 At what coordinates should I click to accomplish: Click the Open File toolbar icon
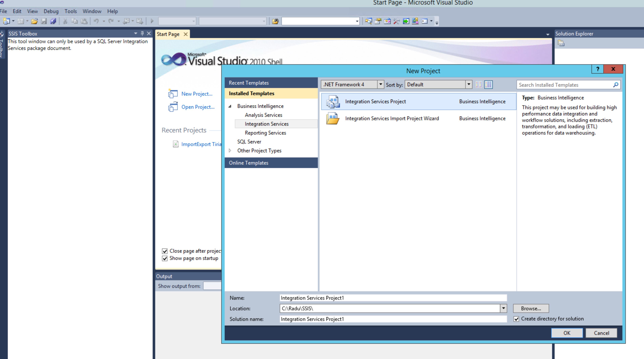[x=34, y=21]
